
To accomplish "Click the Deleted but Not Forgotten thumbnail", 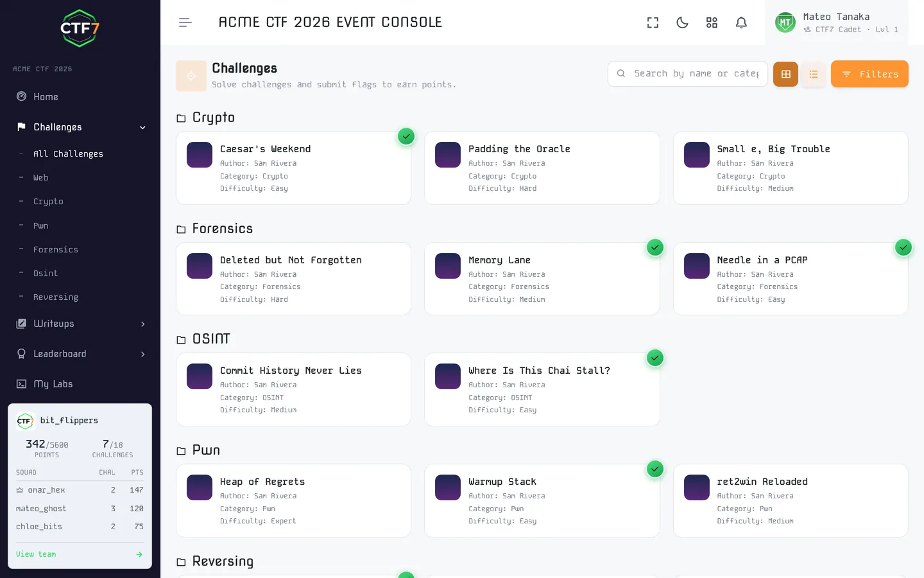I will point(200,266).
